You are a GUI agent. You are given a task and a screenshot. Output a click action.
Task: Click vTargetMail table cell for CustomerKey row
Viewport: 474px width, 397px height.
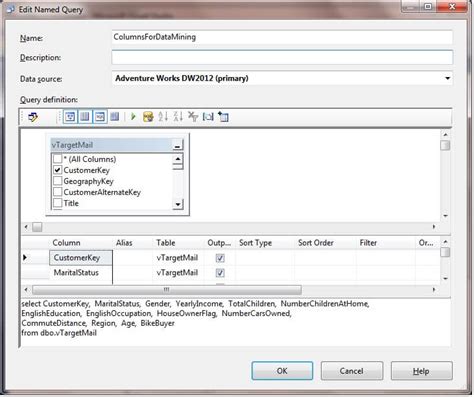178,258
